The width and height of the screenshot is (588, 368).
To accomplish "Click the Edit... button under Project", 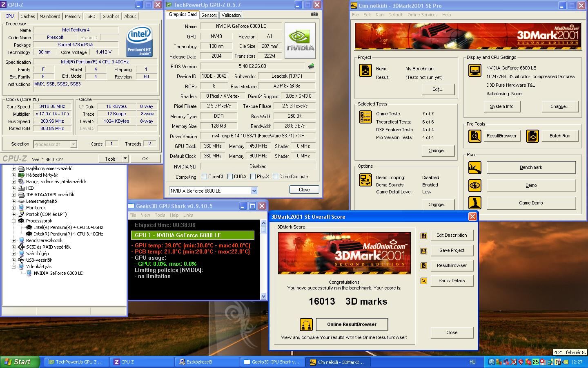I will click(438, 89).
